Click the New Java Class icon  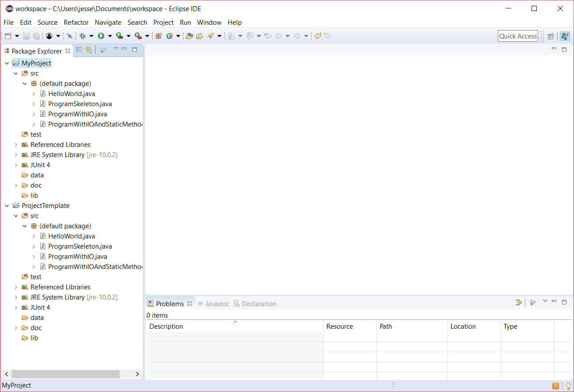(x=169, y=36)
